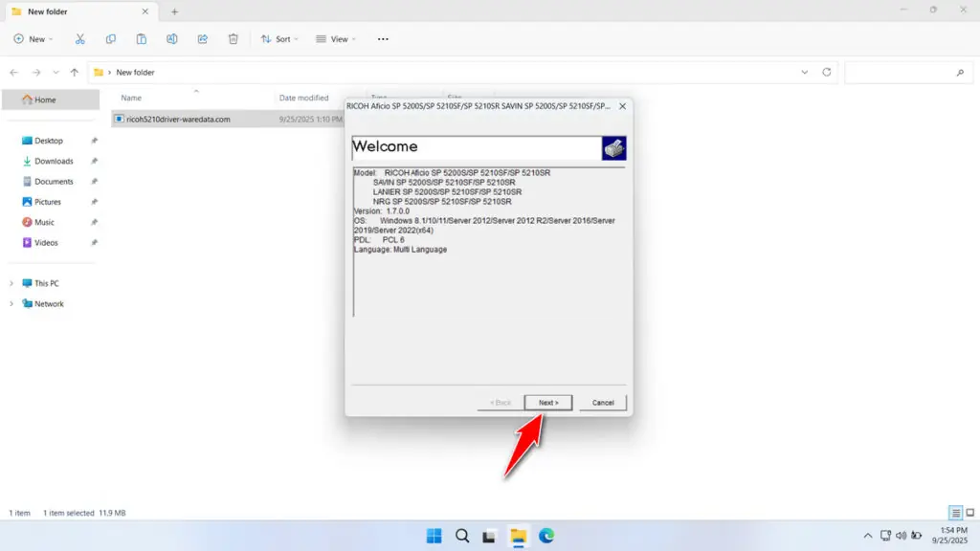Open Desktop in the sidebar
980x551 pixels.
[x=49, y=141]
